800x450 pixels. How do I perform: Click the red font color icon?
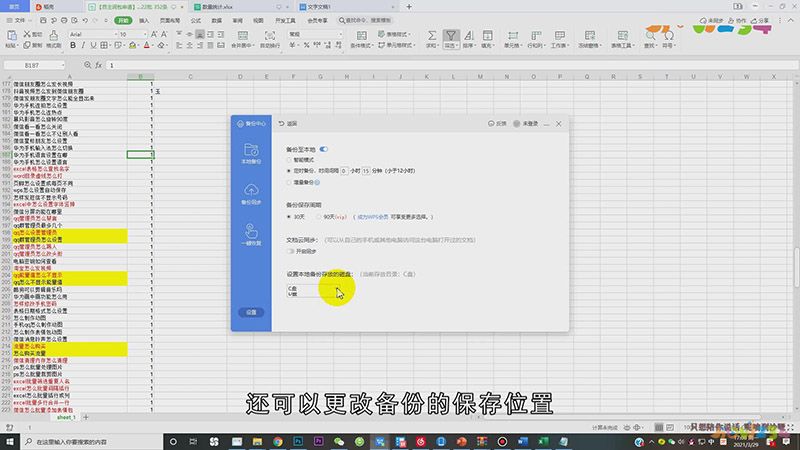coord(146,45)
